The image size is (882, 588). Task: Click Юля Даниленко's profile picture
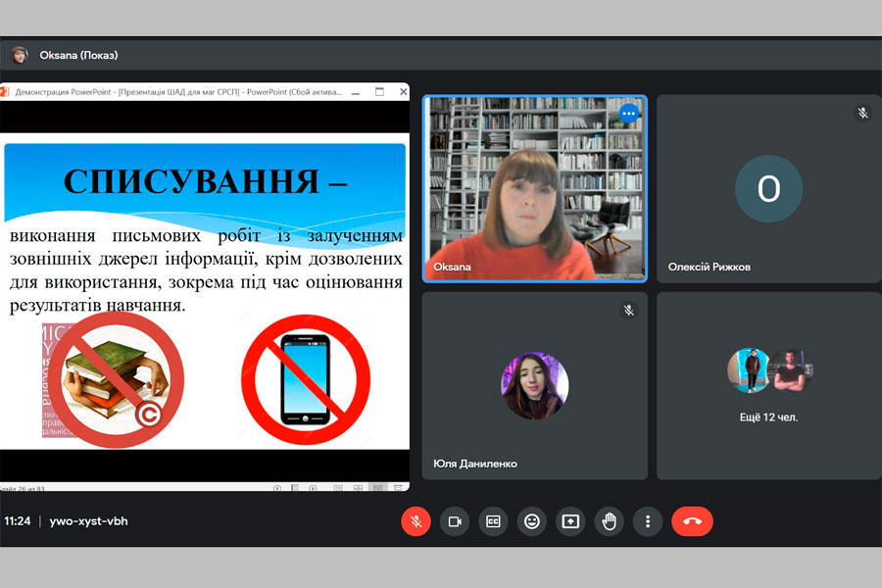pos(535,385)
